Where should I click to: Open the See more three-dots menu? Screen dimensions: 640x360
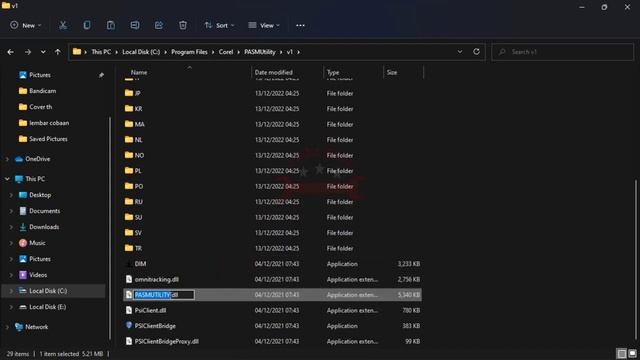300,25
